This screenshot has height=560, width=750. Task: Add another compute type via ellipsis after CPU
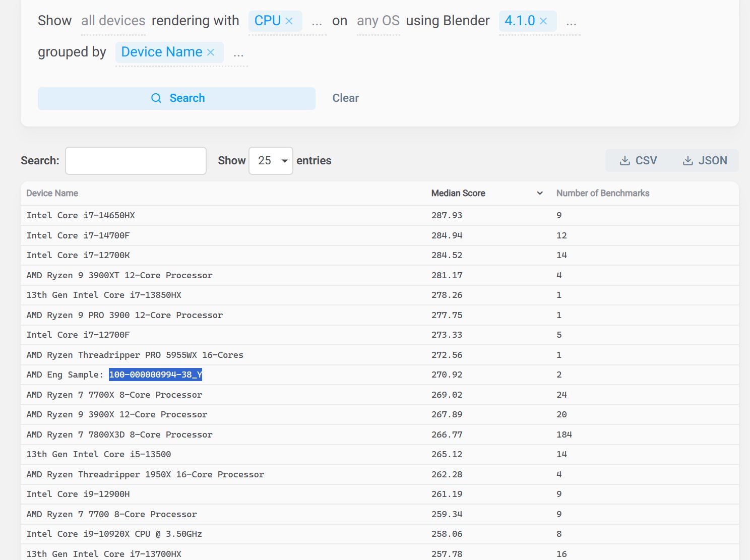pos(317,22)
